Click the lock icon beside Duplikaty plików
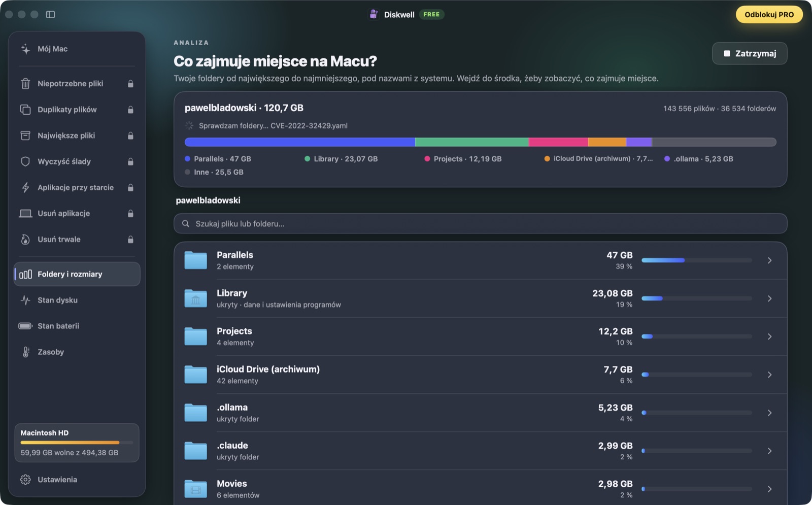The height and width of the screenshot is (505, 812). (130, 110)
